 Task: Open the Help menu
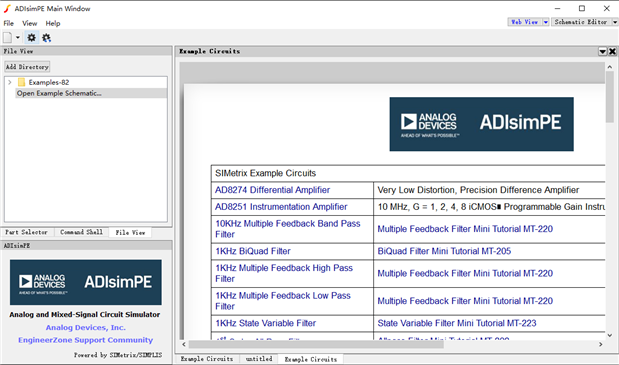pos(53,23)
